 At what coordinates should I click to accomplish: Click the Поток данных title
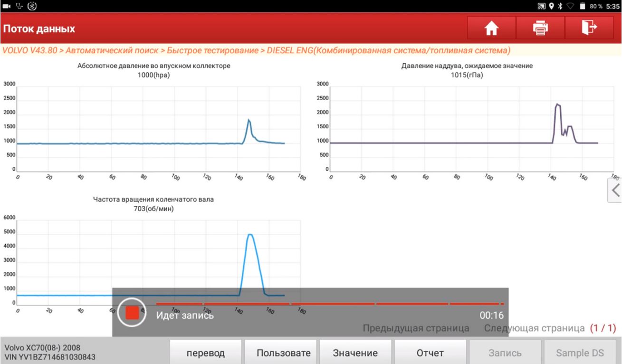coord(39,29)
